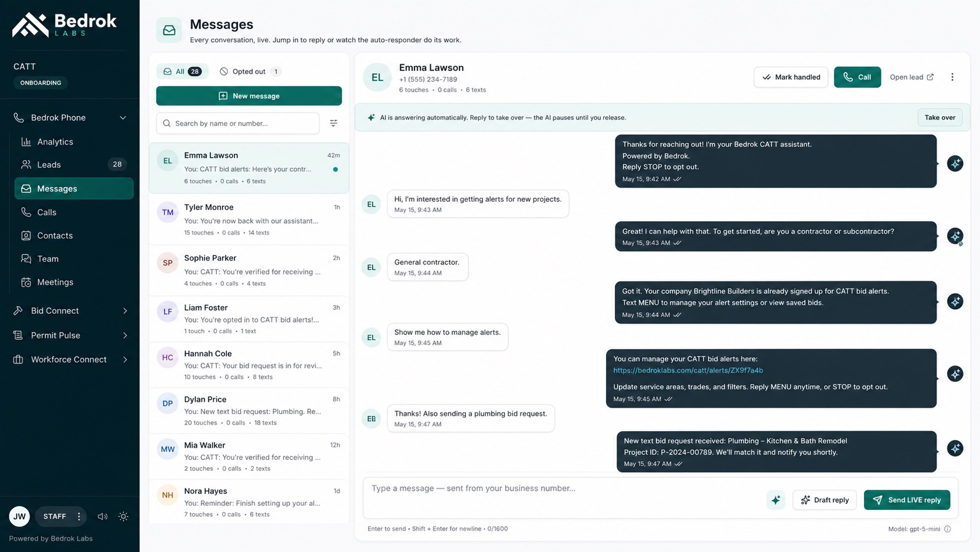
Task: Click the Permit Pulse document icon
Action: tap(18, 335)
